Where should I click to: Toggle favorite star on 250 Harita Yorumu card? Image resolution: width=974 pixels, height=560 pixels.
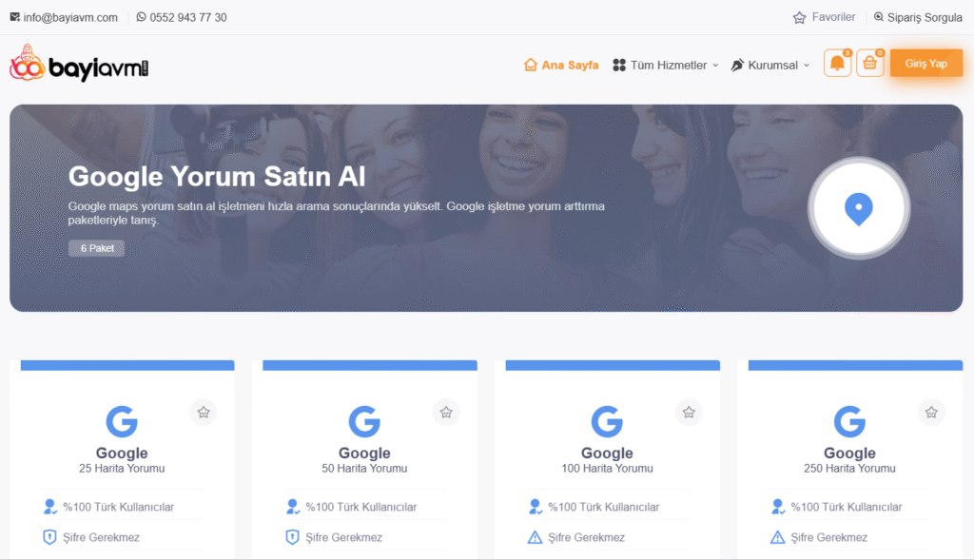click(931, 412)
